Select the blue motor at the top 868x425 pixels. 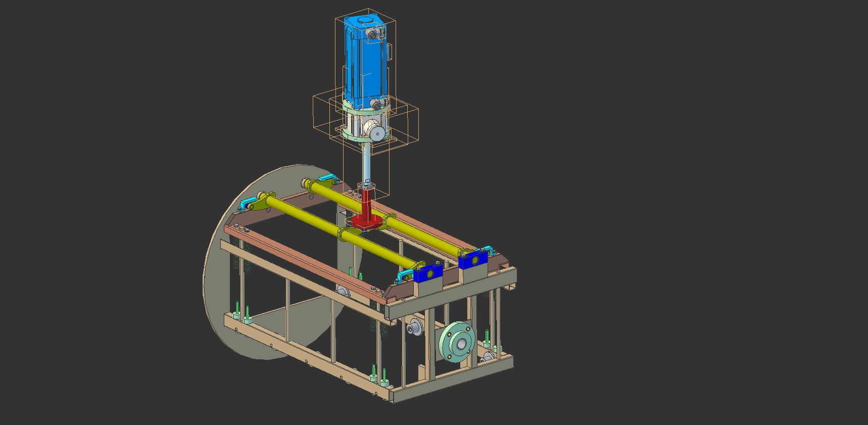tap(365, 62)
